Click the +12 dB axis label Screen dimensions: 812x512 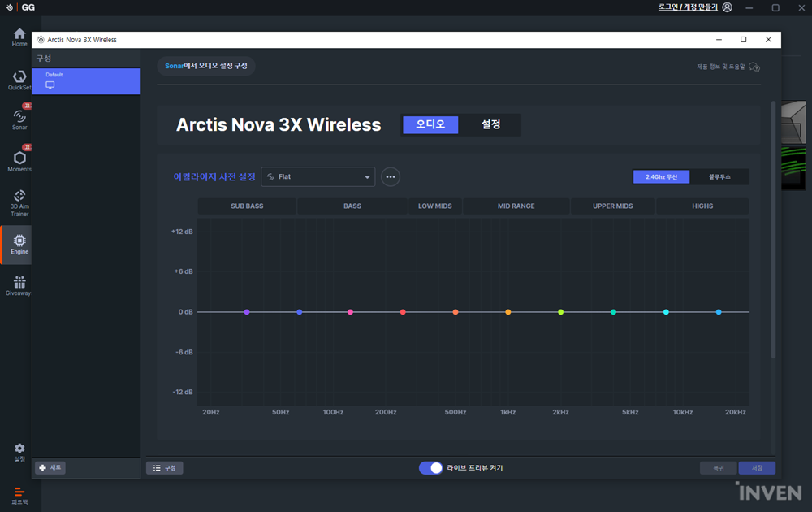(182, 232)
